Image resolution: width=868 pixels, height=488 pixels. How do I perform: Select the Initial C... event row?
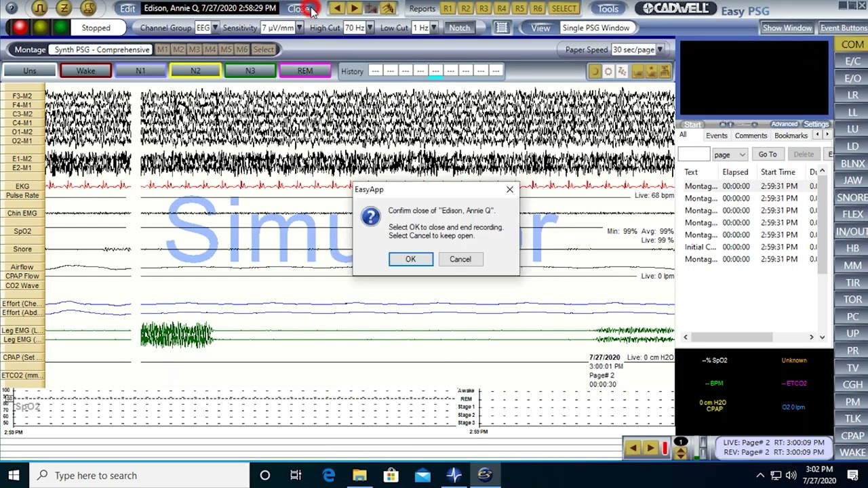749,247
